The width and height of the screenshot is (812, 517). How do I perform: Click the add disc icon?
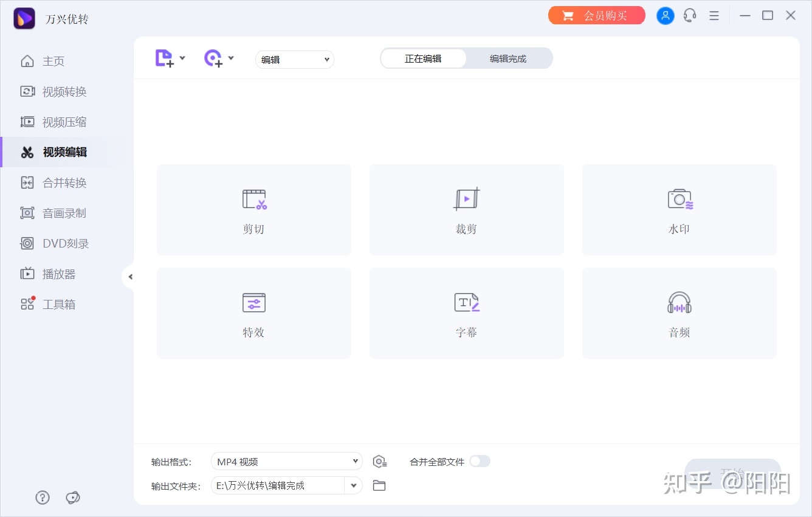pyautogui.click(x=213, y=58)
